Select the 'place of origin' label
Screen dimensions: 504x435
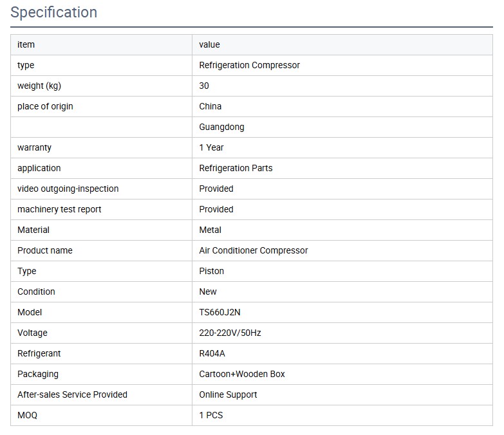pos(45,106)
